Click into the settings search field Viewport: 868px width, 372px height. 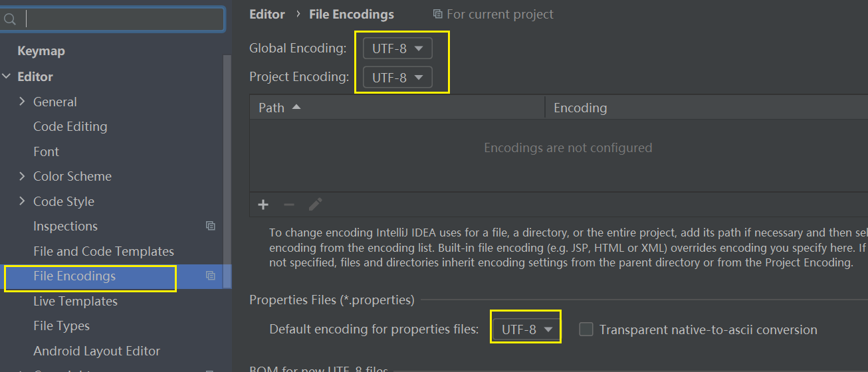[123, 19]
